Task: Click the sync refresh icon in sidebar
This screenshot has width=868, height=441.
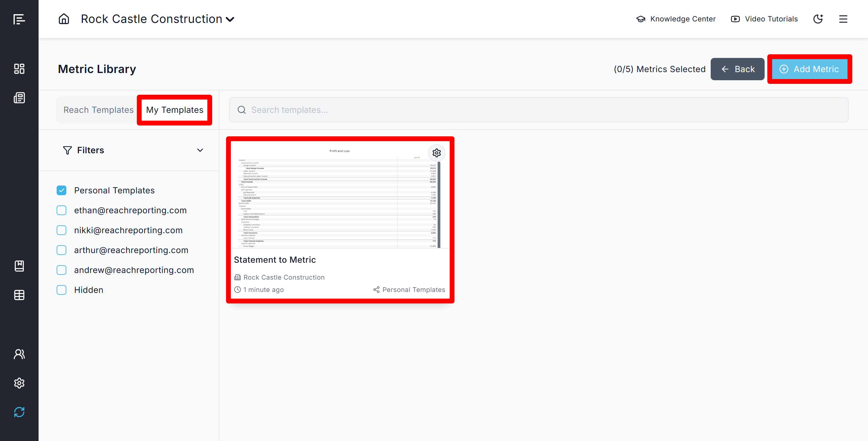Action: [19, 412]
